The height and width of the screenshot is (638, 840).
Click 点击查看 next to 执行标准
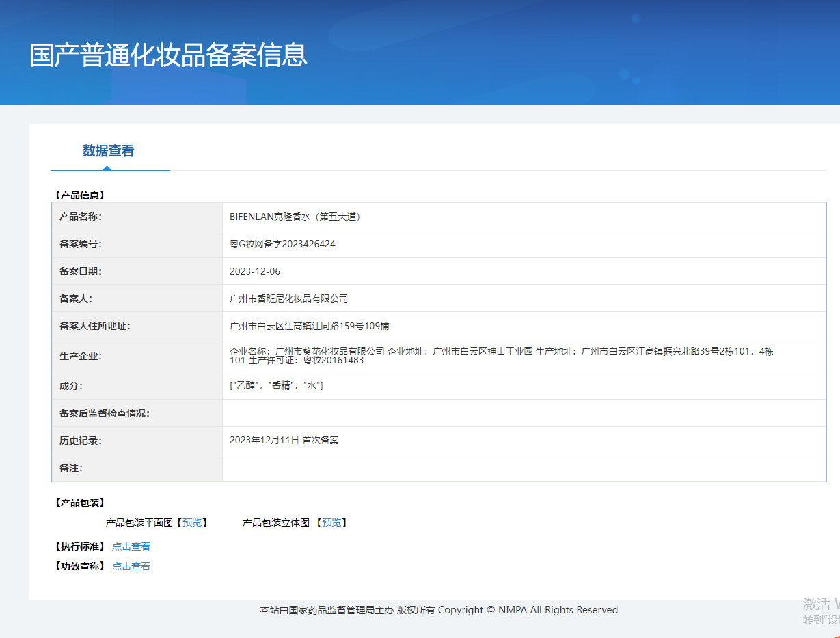tap(131, 546)
